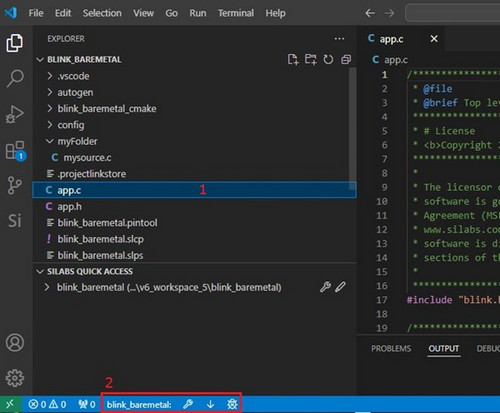Open blink_baremetal.slps file
Screen dimensions: 500x413
click(194, 256)
